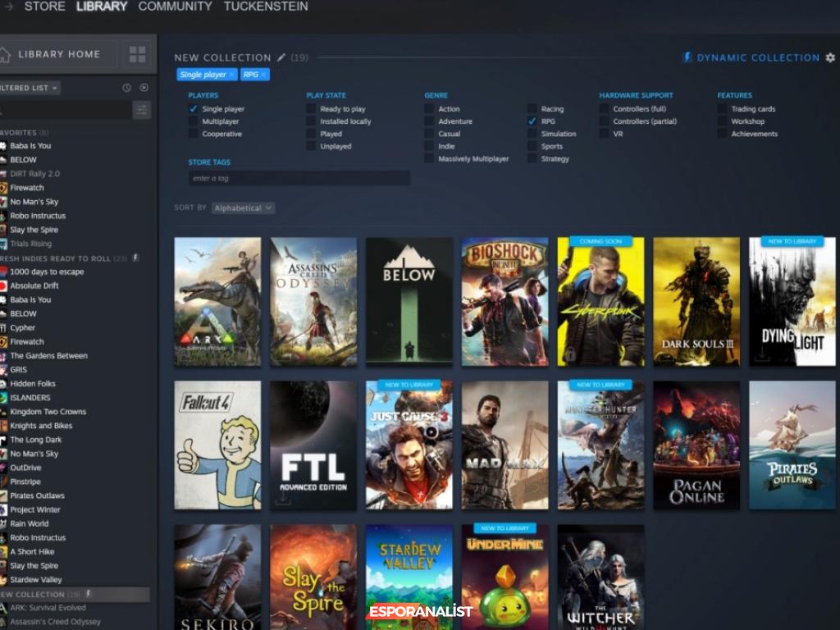Collapse the Favorites section header
840x630 pixels.
[24, 132]
